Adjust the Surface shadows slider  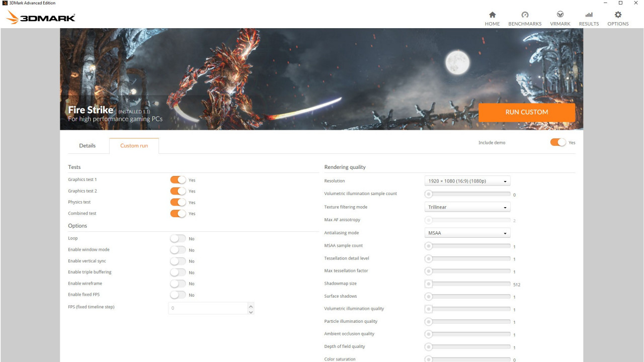(x=467, y=297)
